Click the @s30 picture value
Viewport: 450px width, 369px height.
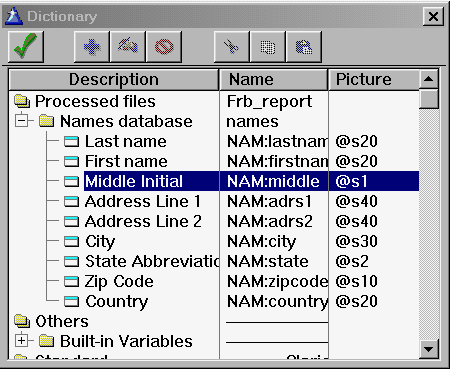tap(356, 241)
